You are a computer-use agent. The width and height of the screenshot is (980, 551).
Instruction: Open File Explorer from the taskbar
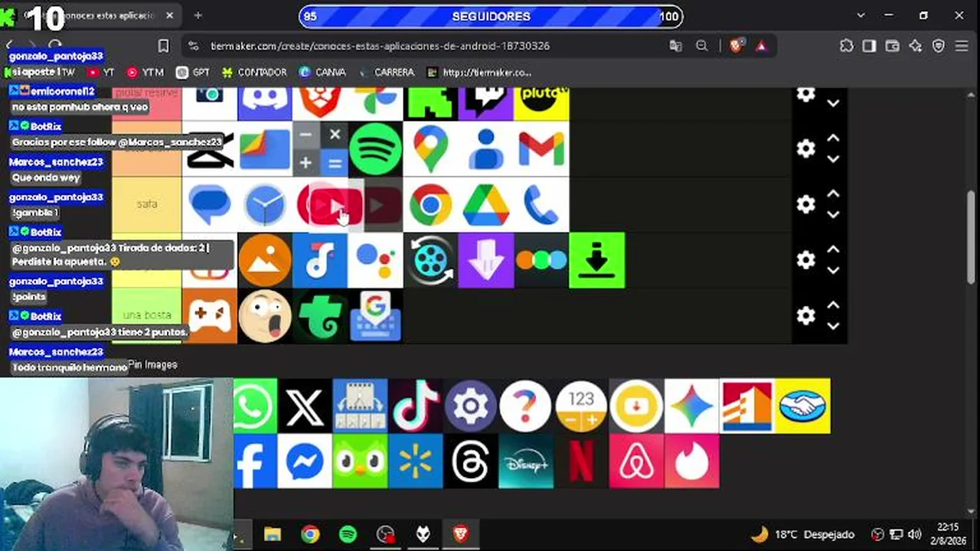point(273,534)
